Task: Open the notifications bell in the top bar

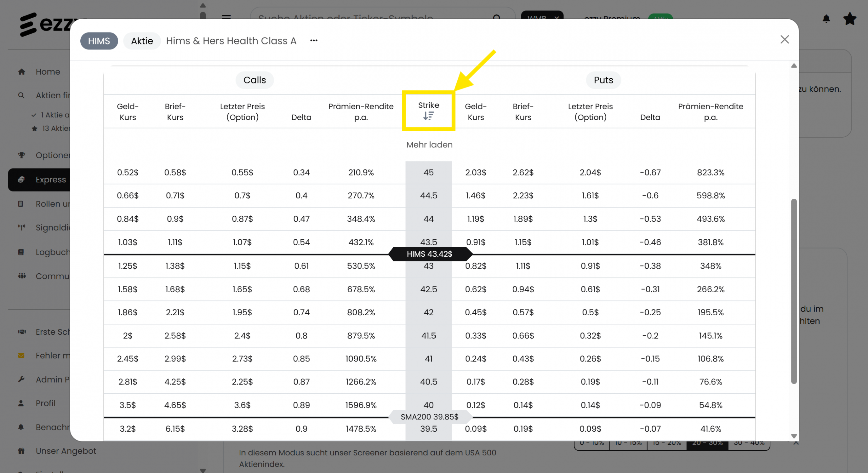Action: click(x=826, y=19)
